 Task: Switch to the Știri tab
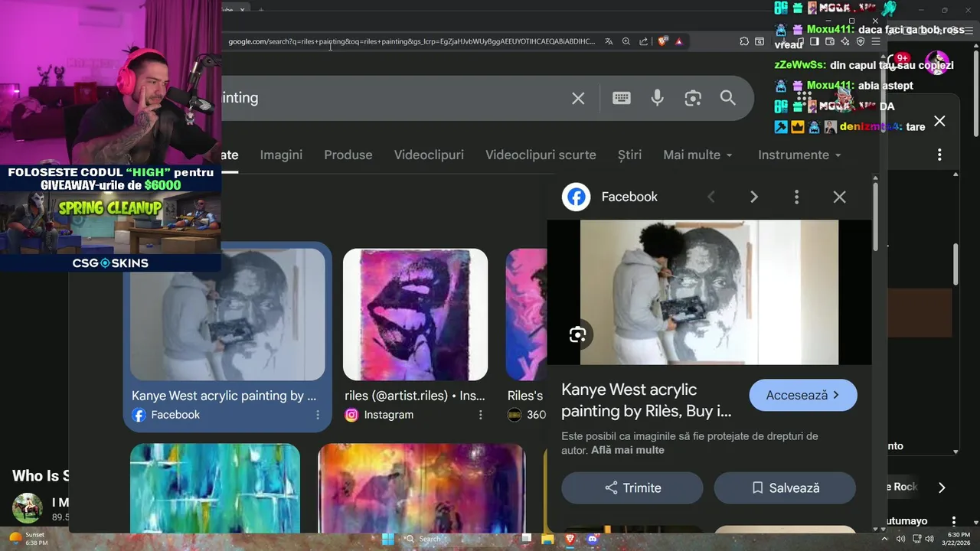629,155
